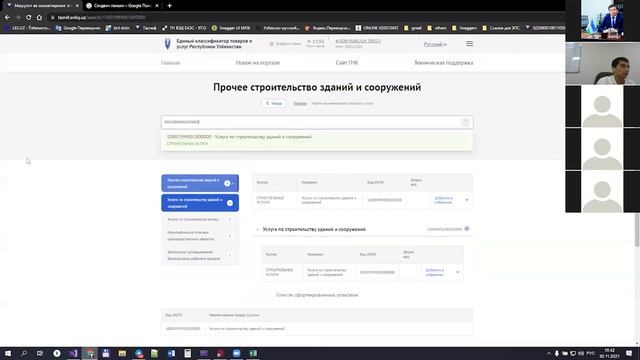
Task: Open Яндекс.Переводчик bookmark
Action: click(x=327, y=28)
